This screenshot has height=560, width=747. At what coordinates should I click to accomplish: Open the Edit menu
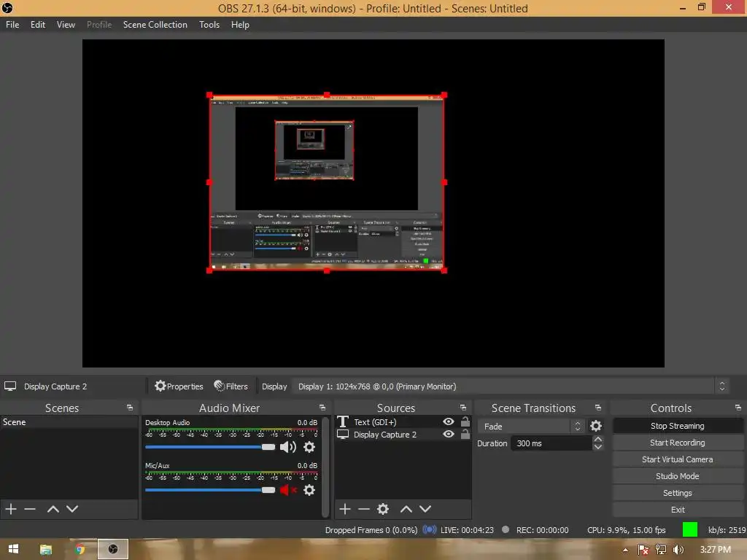(38, 25)
